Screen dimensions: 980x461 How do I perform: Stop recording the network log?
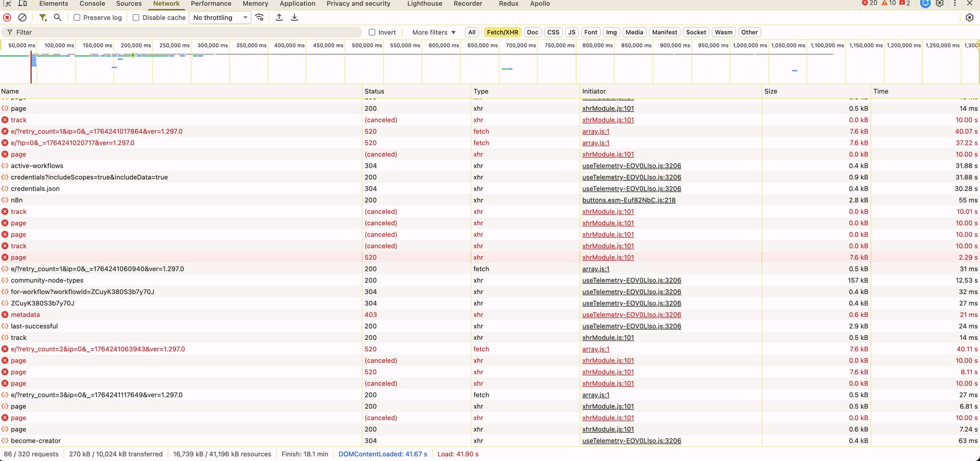point(7,17)
